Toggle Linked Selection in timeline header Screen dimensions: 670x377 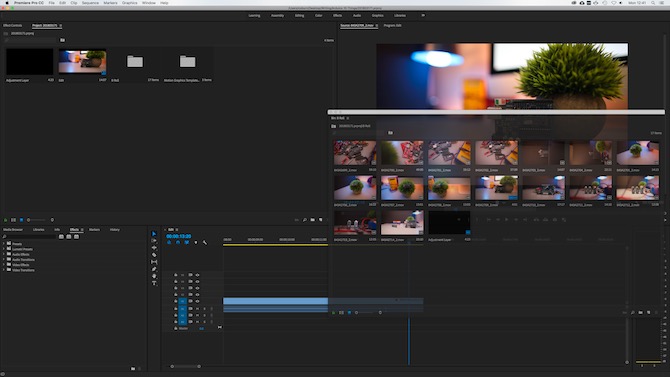coord(187,242)
